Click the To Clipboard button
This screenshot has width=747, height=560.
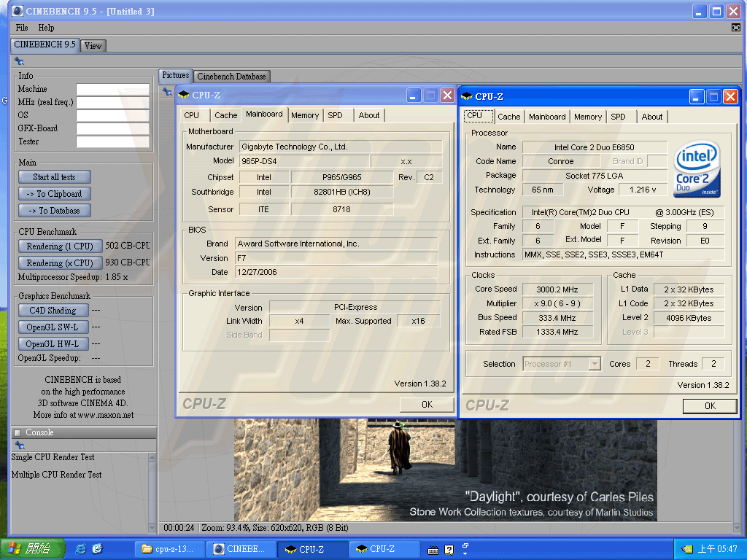tap(54, 194)
